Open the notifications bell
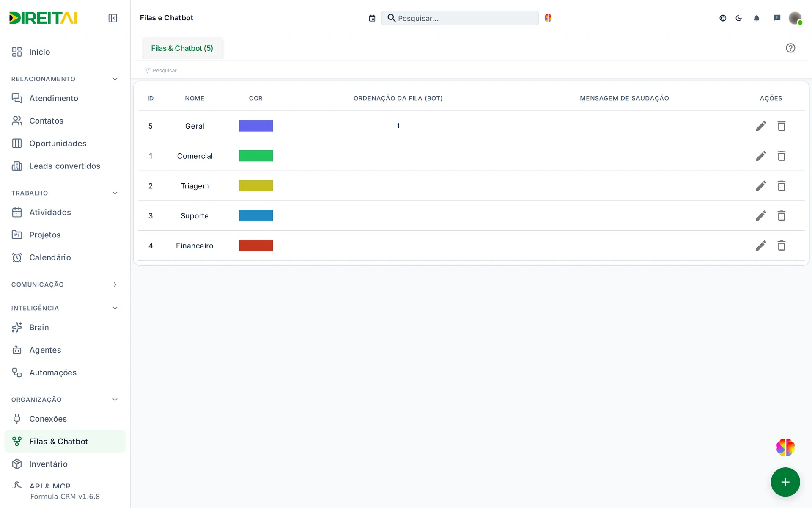This screenshot has width=812, height=508. pos(757,18)
